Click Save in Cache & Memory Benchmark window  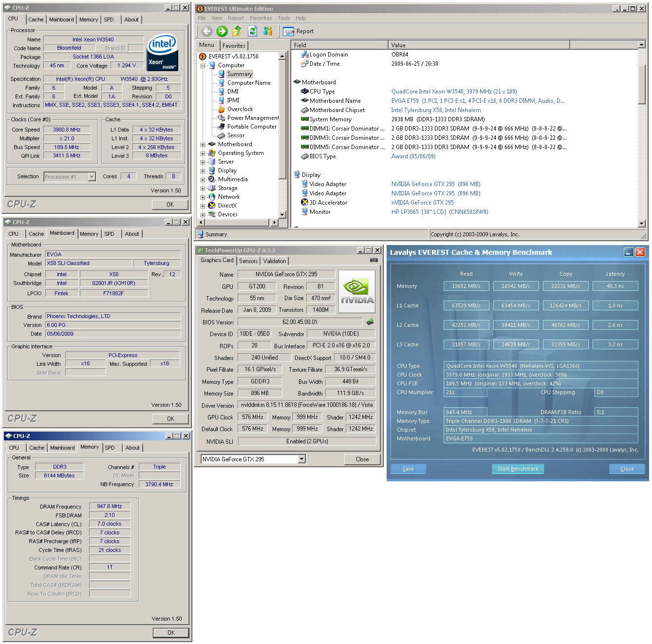[408, 469]
